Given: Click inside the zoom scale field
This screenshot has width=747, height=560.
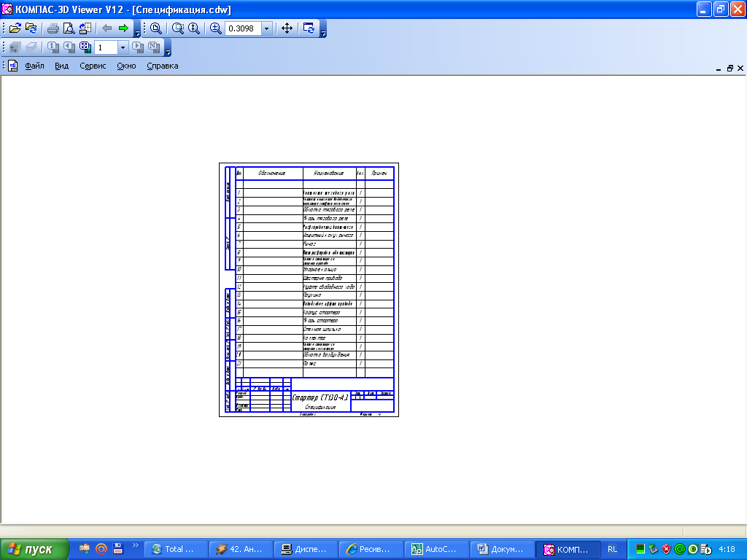Looking at the screenshot, I should tap(241, 28).
